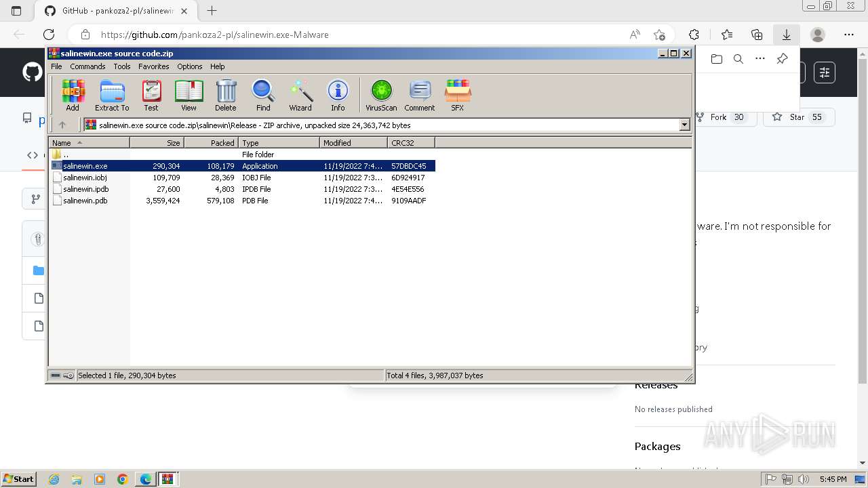Screen dimensions: 868x488
Task: Click the Windows Start button
Action: coord(19,479)
